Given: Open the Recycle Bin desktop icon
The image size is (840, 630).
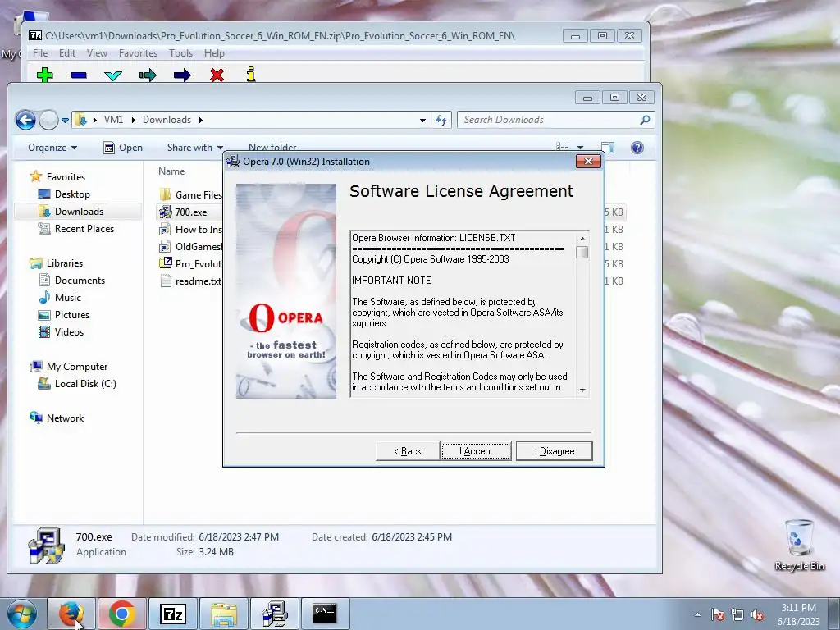Looking at the screenshot, I should click(799, 546).
